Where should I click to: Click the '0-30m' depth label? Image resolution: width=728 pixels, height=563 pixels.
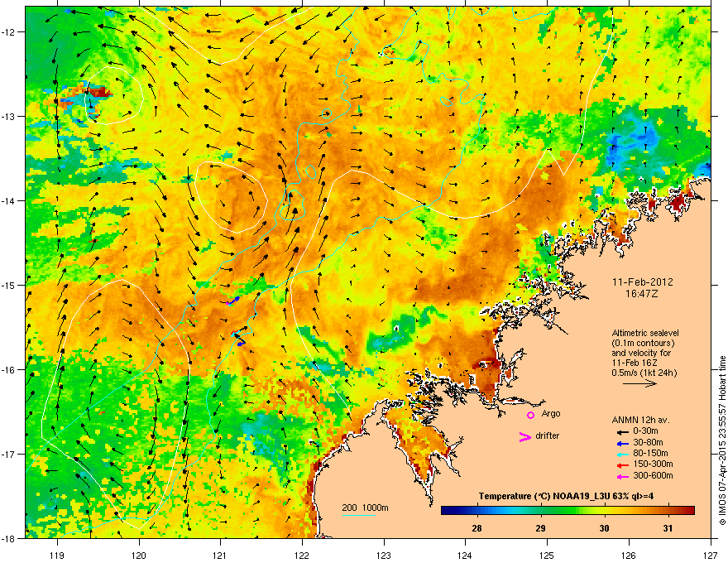pos(645,431)
